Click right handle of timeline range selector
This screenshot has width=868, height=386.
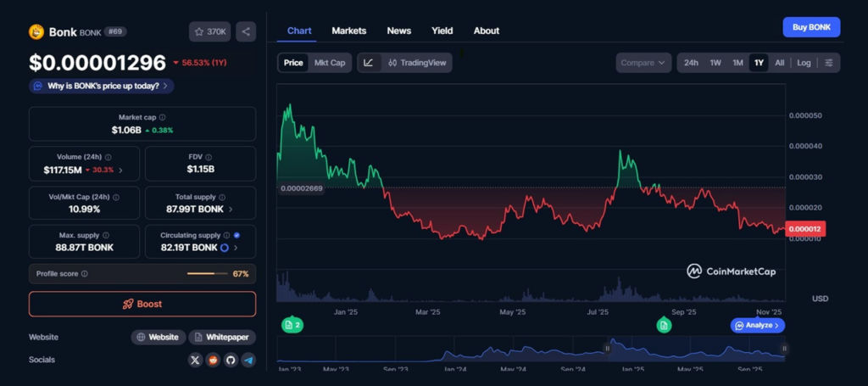(x=784, y=349)
